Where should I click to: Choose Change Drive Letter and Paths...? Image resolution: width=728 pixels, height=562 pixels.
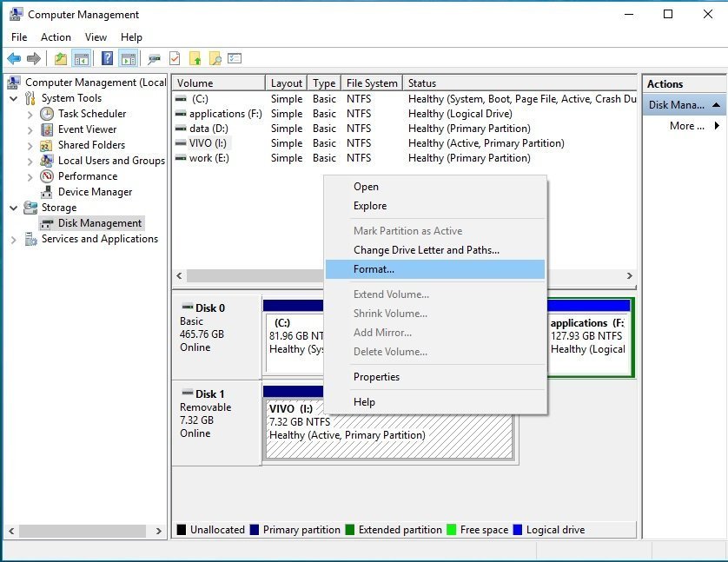(x=435, y=250)
